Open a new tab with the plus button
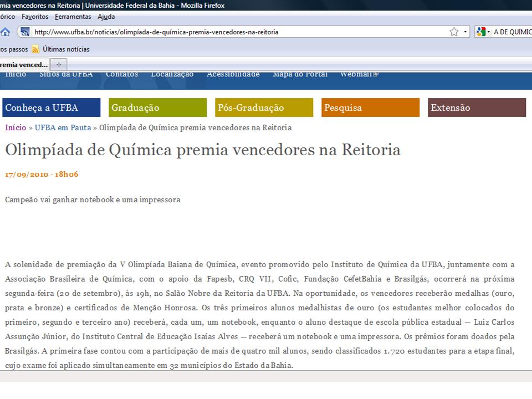The height and width of the screenshot is (399, 532). coord(59,64)
